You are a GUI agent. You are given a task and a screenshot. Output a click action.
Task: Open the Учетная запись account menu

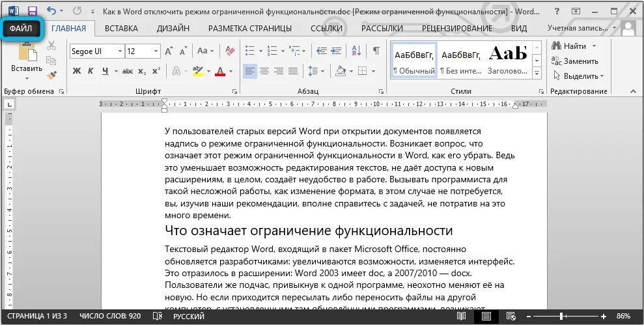(x=582, y=29)
